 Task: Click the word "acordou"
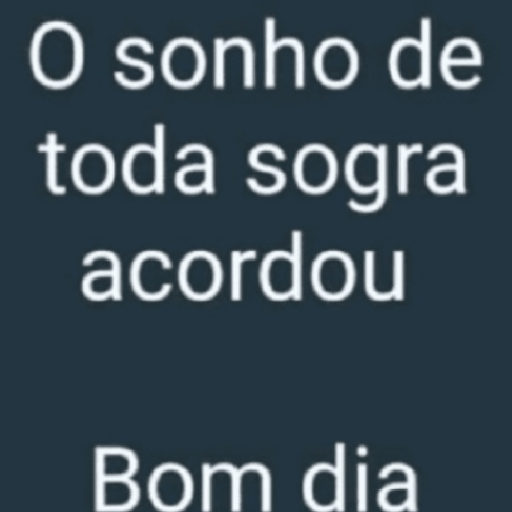(243, 267)
